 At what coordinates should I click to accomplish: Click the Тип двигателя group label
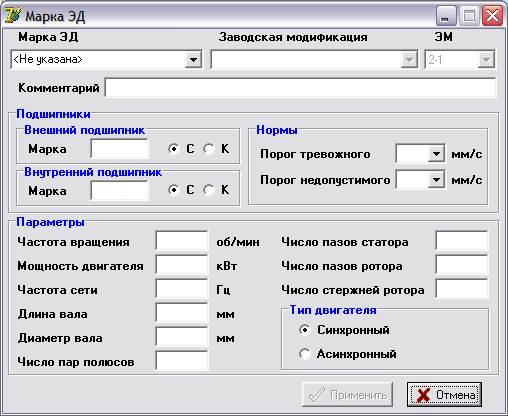(x=333, y=310)
